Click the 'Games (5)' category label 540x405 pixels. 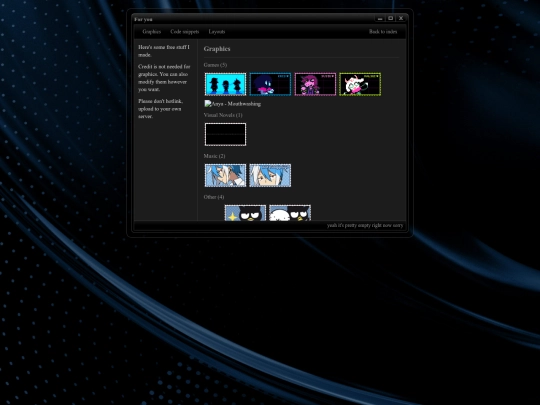[215, 65]
